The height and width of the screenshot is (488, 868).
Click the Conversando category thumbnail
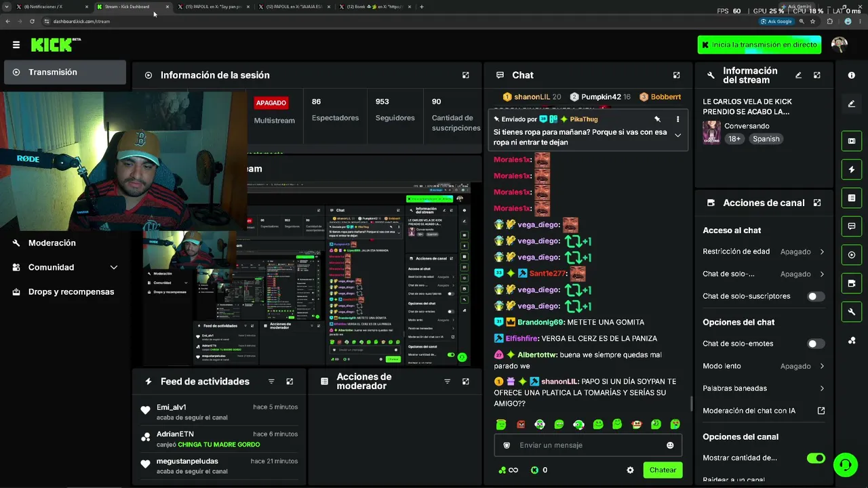coord(711,132)
